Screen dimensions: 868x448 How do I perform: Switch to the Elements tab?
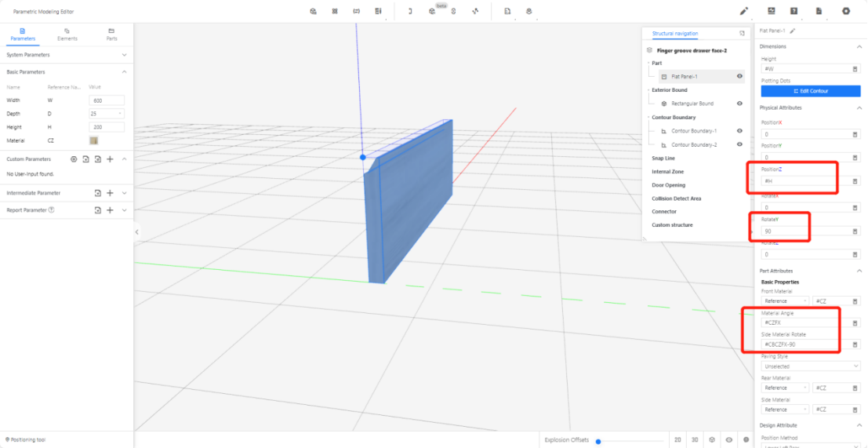[67, 35]
